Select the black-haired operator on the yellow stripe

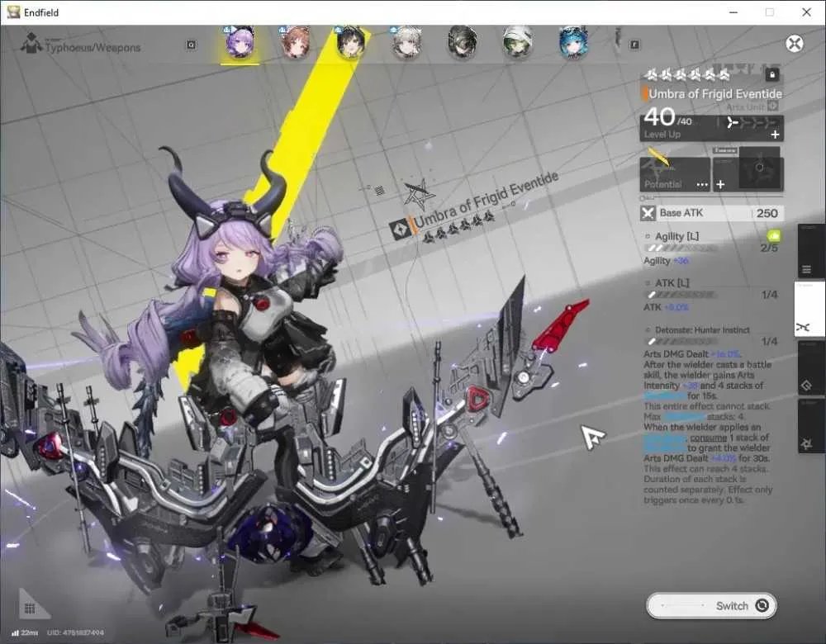[x=350, y=43]
